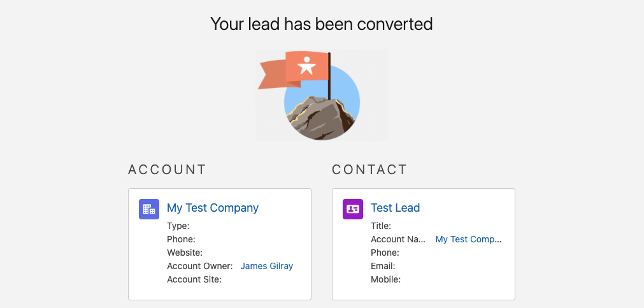Open account owner James Gilray's profile
This screenshot has width=644, height=308.
point(267,266)
